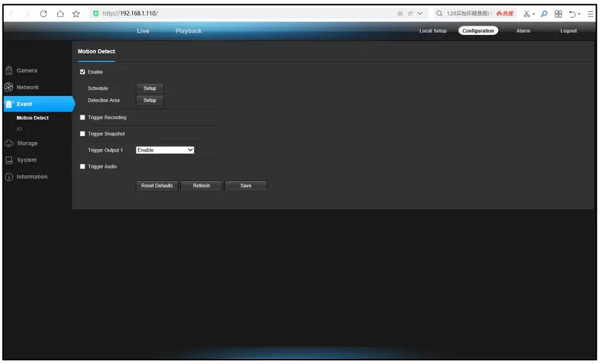Screen dimensions: 600x364
Task: Switch to the Playback tab
Action: pos(188,31)
